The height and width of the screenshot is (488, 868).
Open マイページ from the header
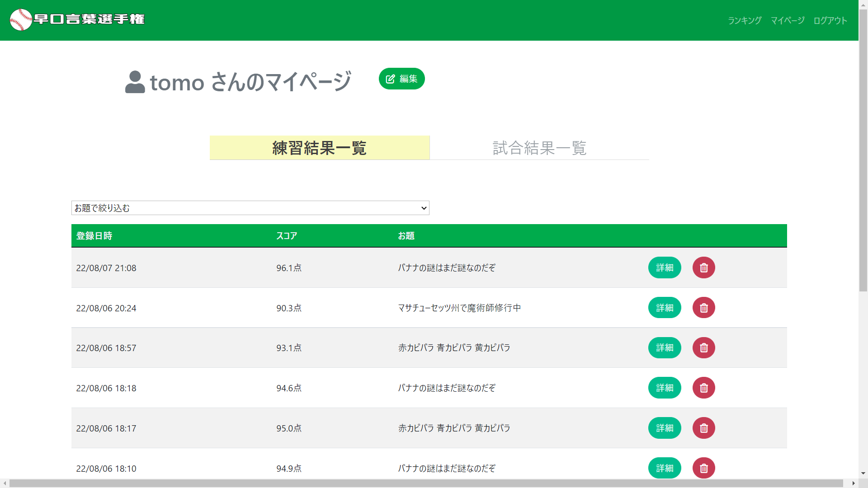coord(787,20)
